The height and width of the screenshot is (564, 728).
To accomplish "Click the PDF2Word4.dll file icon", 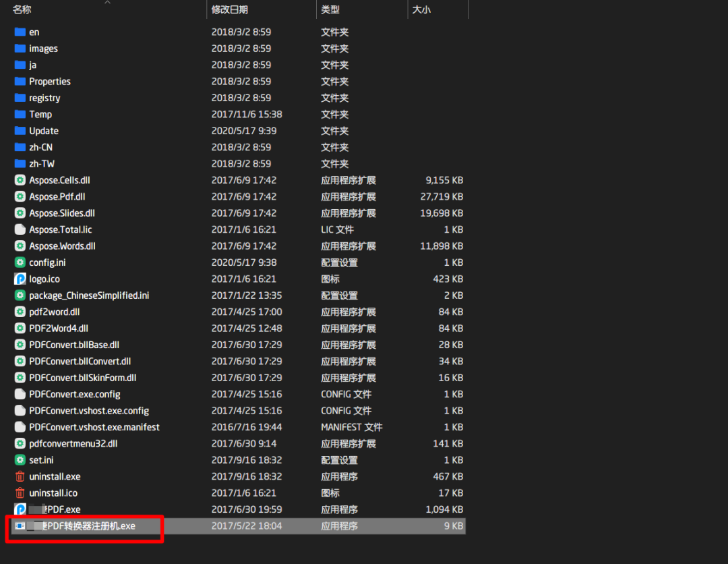I will click(x=20, y=329).
